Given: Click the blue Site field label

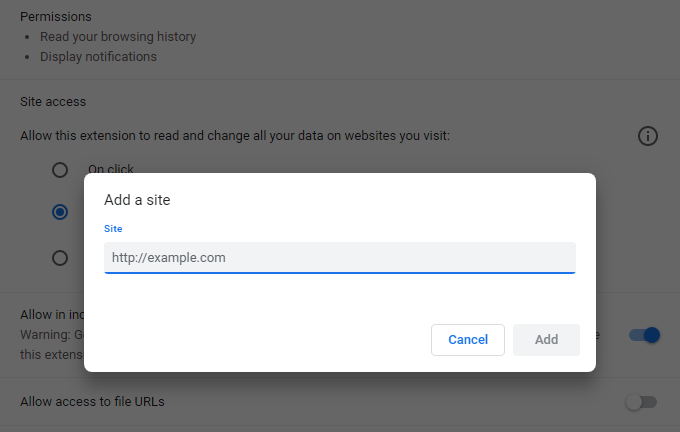Looking at the screenshot, I should [113, 229].
